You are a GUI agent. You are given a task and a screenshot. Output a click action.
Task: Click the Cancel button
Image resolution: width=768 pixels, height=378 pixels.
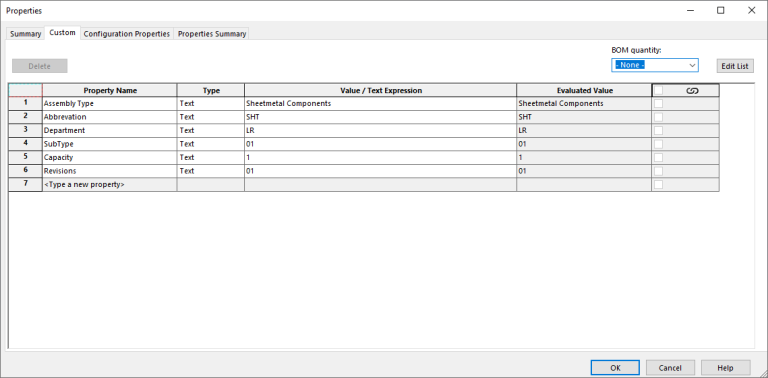(x=670, y=368)
